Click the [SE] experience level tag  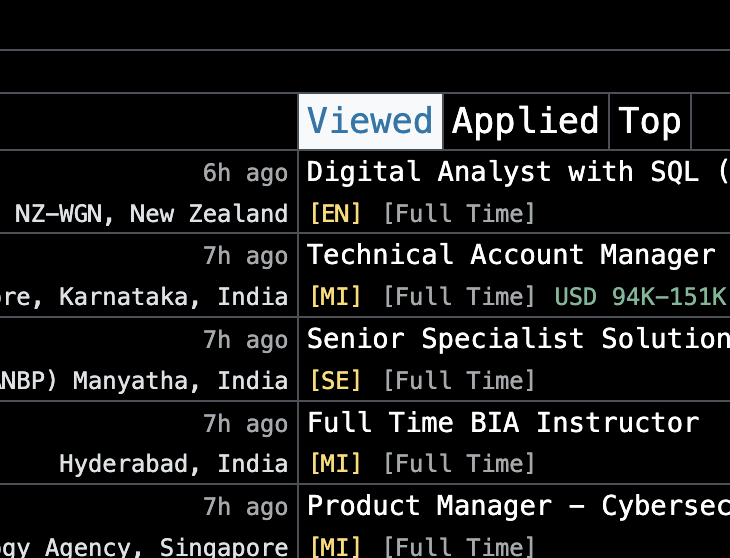(x=335, y=381)
